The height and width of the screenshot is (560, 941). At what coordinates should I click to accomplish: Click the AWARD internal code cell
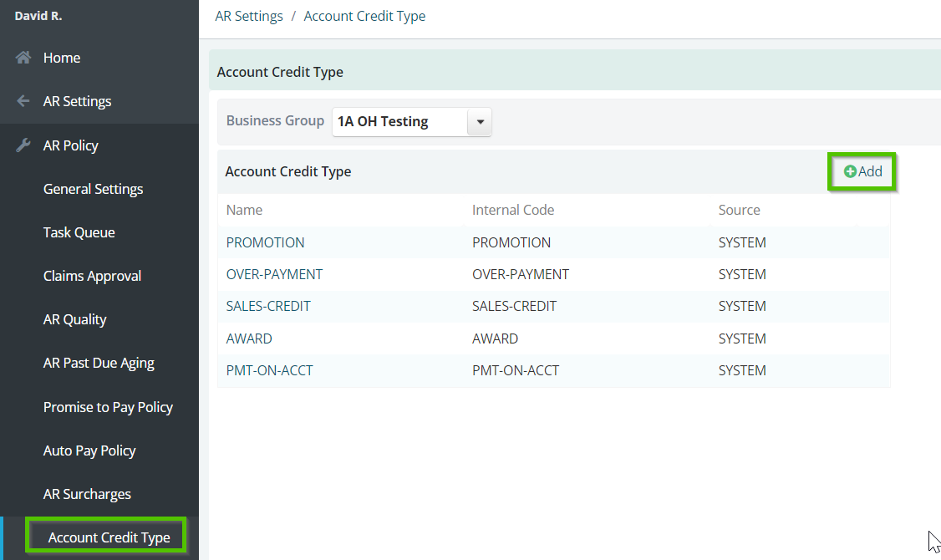(495, 339)
